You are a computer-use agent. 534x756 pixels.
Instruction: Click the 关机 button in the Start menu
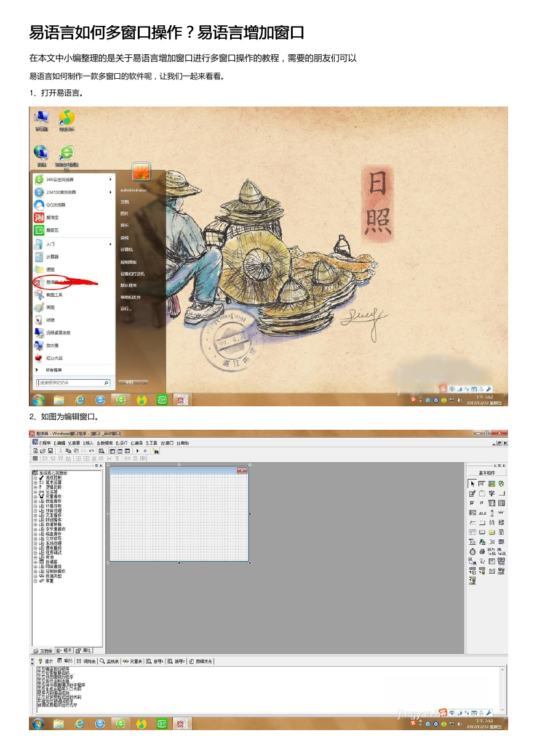pos(129,382)
